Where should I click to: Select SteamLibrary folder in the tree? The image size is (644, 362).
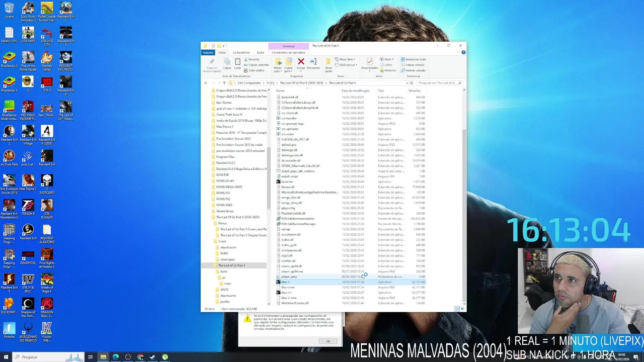pyautogui.click(x=225, y=211)
